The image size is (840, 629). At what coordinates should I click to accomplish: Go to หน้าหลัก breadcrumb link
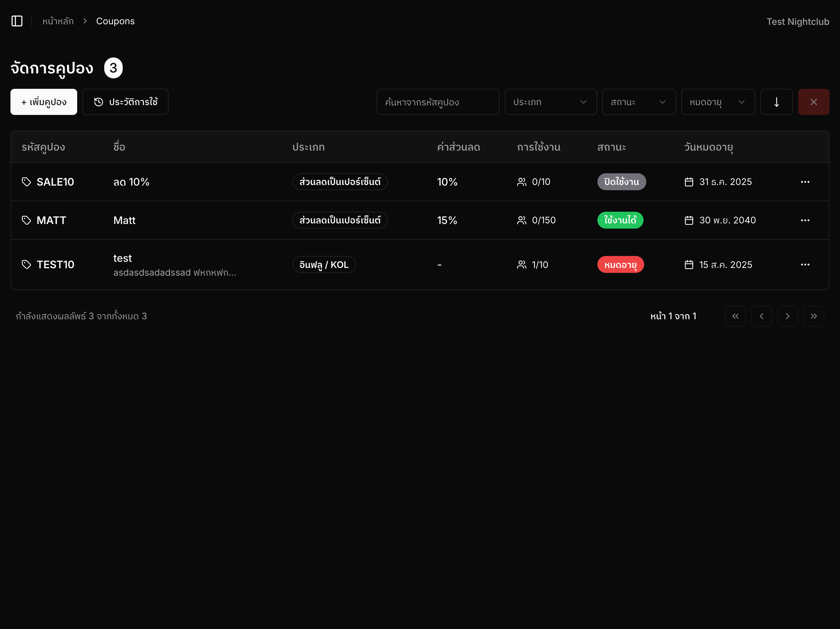coord(58,21)
